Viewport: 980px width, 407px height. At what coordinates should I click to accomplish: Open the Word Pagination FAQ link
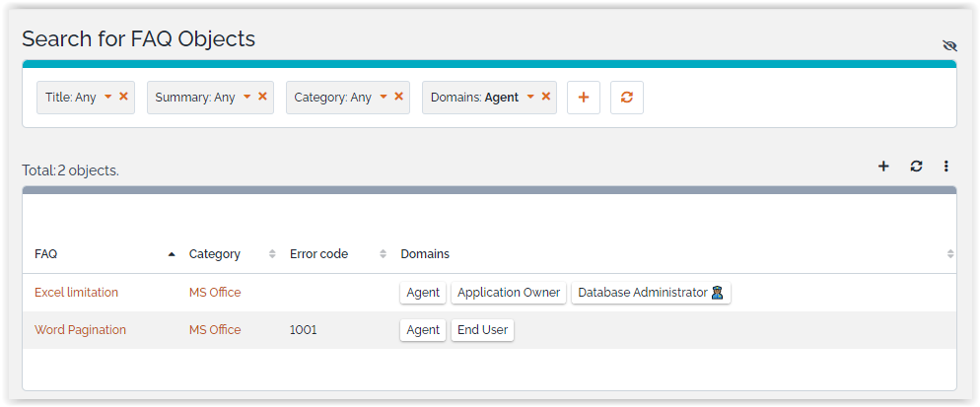click(x=80, y=330)
